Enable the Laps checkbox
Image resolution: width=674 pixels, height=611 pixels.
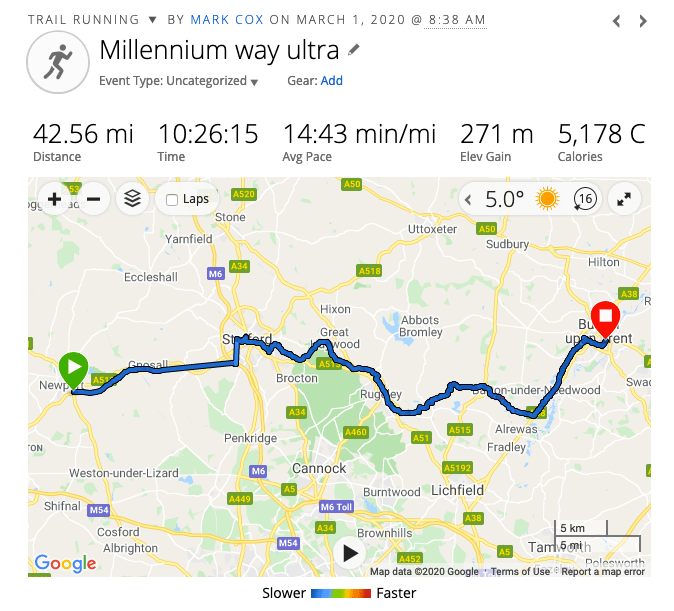point(172,199)
